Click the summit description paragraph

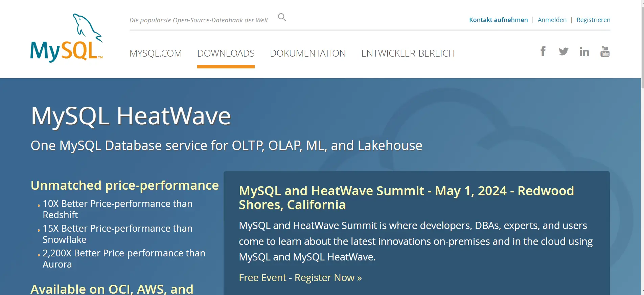point(416,241)
